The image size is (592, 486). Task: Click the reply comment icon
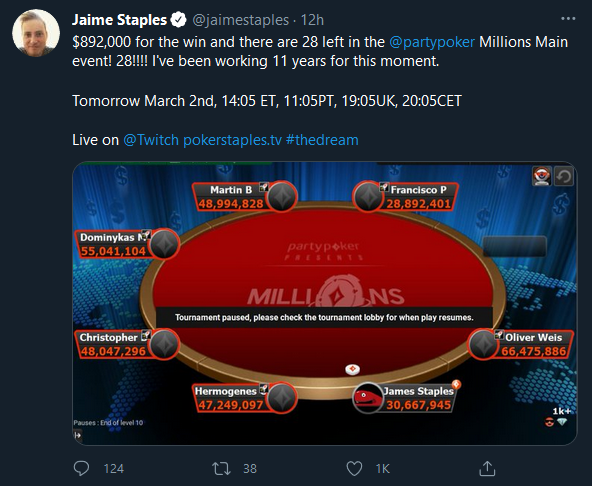coord(81,469)
